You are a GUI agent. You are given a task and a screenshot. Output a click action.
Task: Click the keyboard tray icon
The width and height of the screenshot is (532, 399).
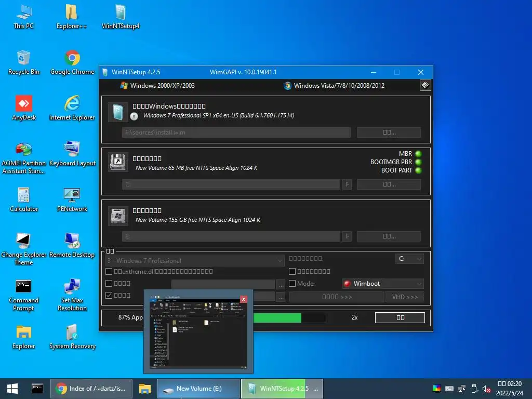pyautogui.click(x=449, y=389)
